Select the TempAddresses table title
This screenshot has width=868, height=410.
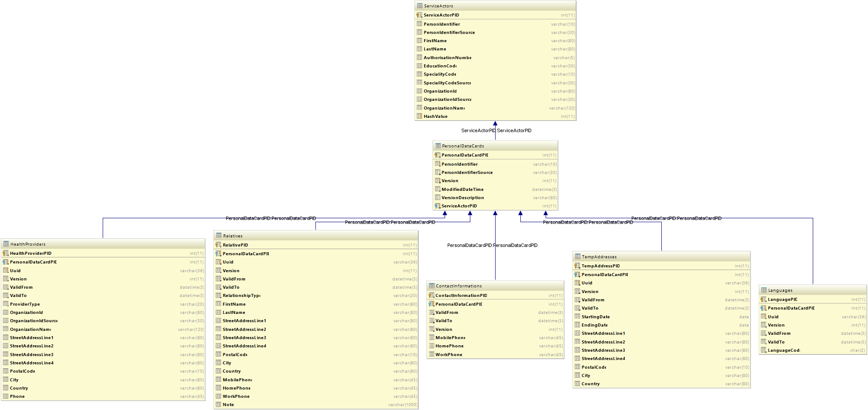pos(599,257)
